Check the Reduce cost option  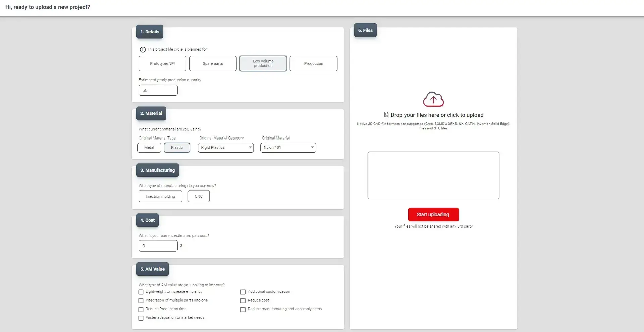coord(243,301)
